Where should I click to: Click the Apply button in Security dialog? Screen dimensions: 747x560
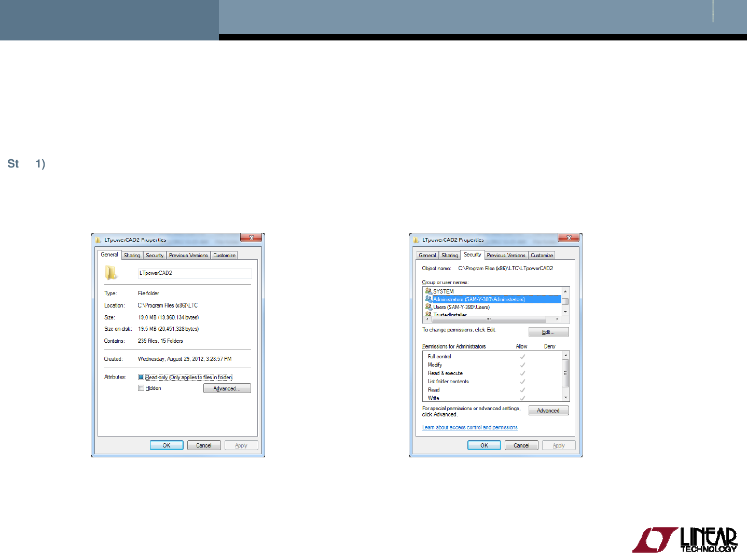tap(558, 445)
